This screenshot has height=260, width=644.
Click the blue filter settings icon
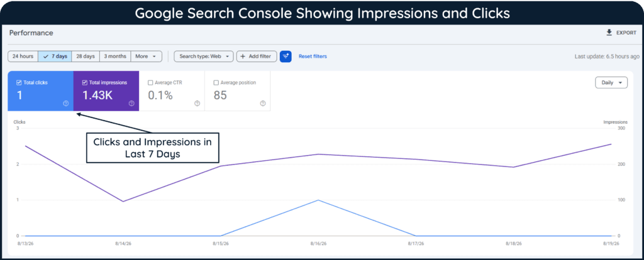click(x=286, y=56)
